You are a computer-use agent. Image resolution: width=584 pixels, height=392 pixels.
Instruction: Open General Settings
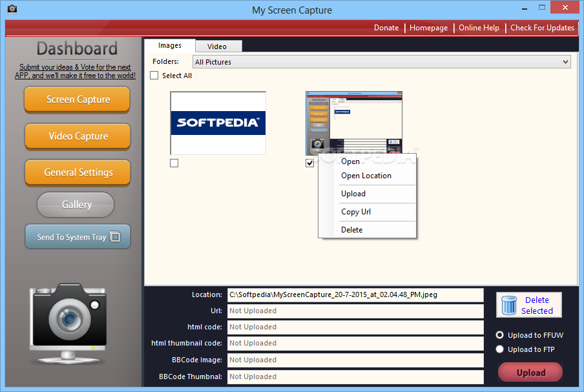click(x=78, y=172)
